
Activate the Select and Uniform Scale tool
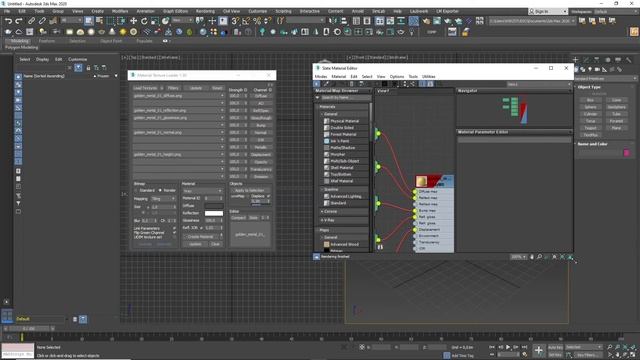155,21
